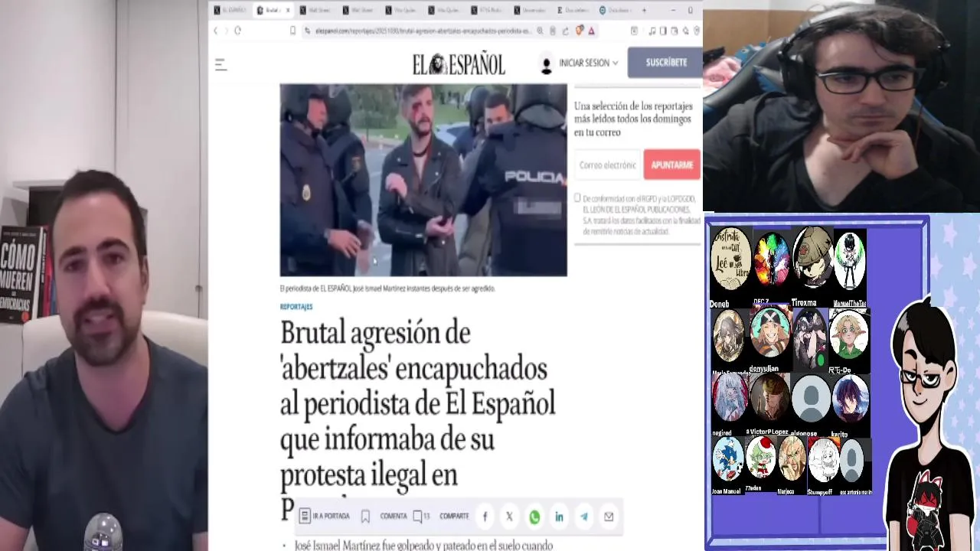The image size is (980, 551).
Task: Click the REPORTAJES section link
Action: 296,307
